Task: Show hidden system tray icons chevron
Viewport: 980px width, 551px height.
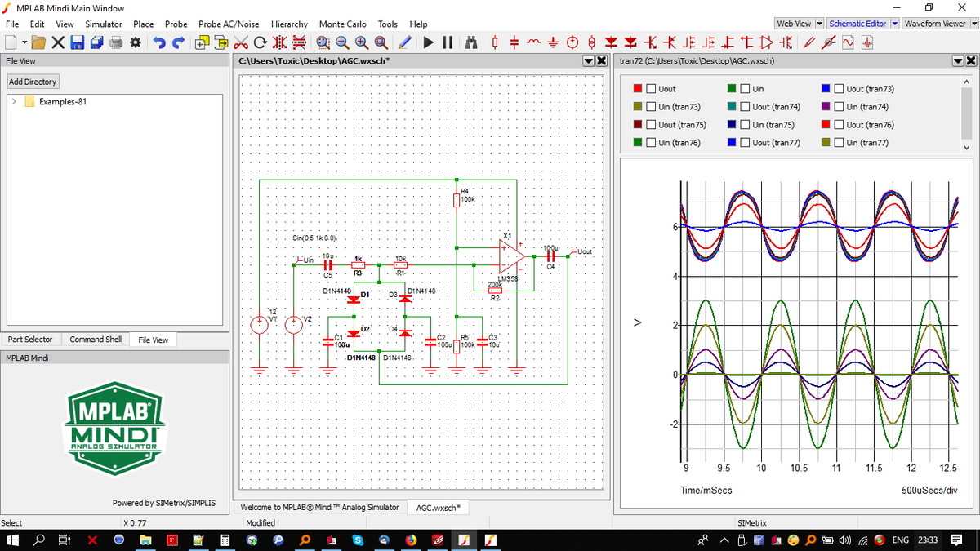Action: click(724, 540)
